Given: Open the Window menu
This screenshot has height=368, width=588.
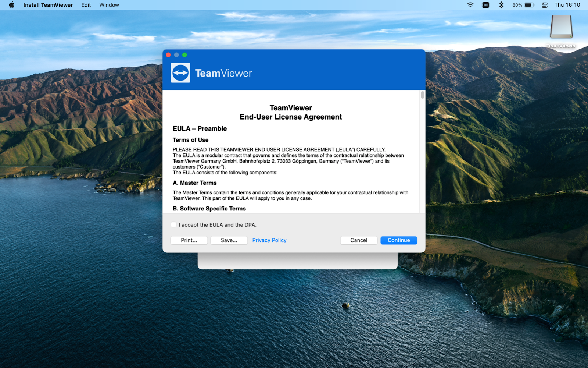Looking at the screenshot, I should pos(109,5).
